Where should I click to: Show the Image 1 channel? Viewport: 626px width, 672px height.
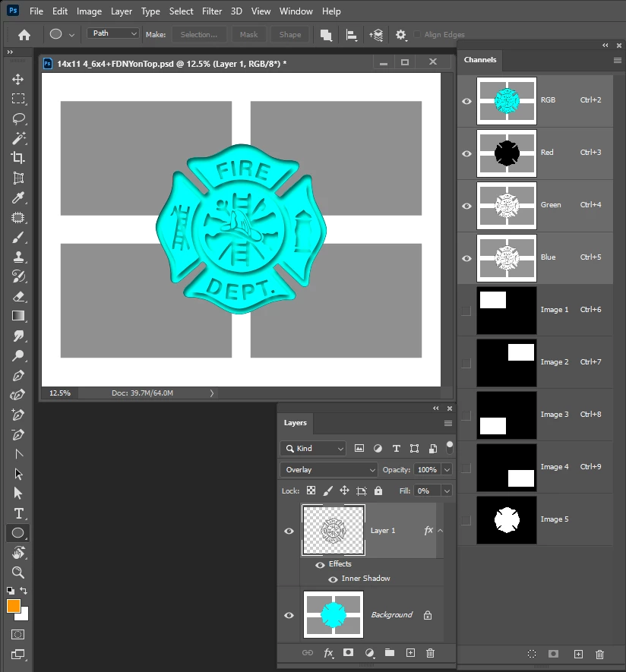(466, 311)
